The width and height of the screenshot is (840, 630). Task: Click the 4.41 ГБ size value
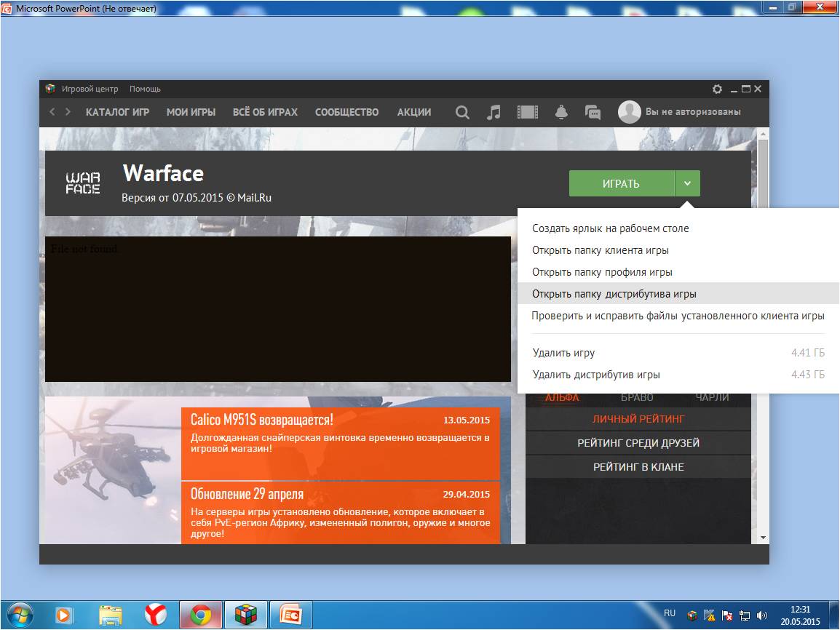click(x=808, y=353)
